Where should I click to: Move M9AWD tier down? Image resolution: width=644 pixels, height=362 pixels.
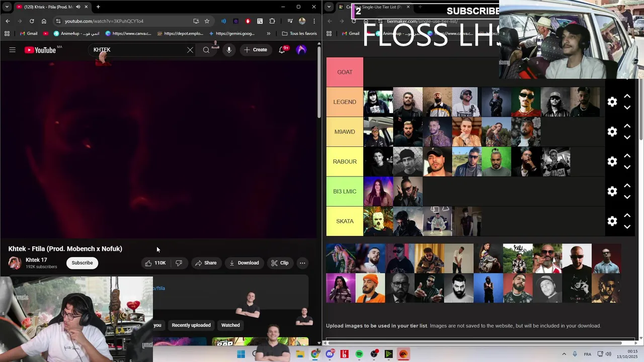tap(627, 137)
